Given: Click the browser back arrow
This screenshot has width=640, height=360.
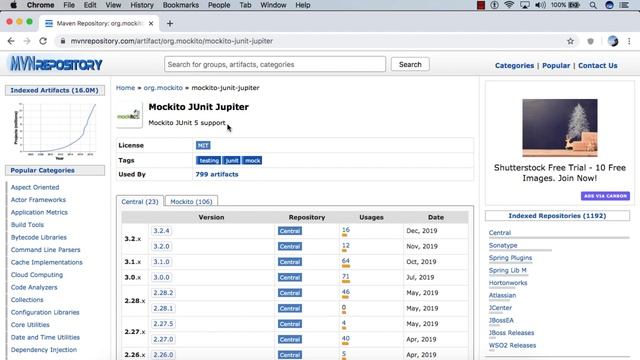Looking at the screenshot, I should [11, 41].
